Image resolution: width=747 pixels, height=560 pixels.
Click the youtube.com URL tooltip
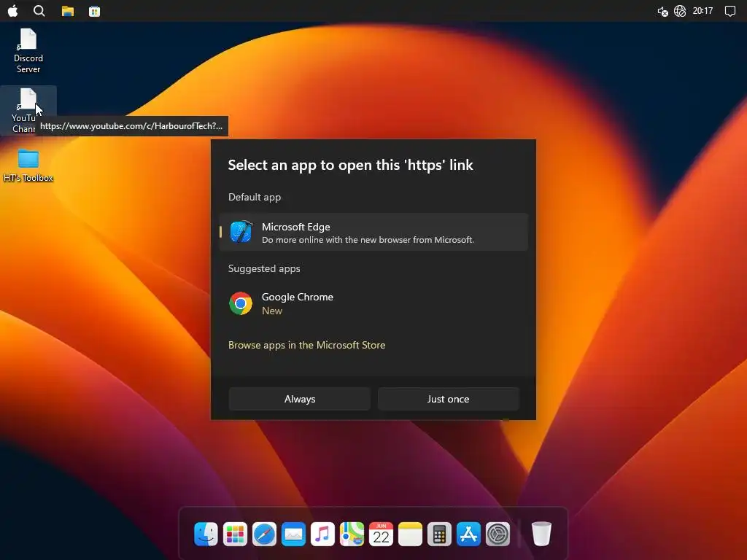131,126
